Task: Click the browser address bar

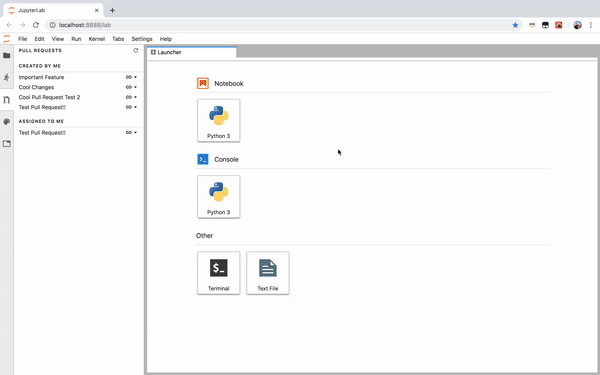Action: click(x=279, y=25)
